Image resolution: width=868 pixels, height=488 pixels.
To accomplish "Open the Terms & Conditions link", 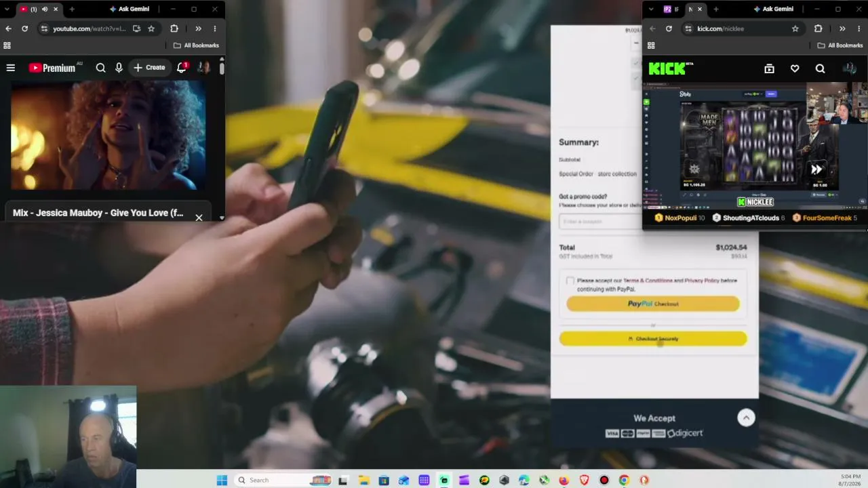I will (x=648, y=281).
